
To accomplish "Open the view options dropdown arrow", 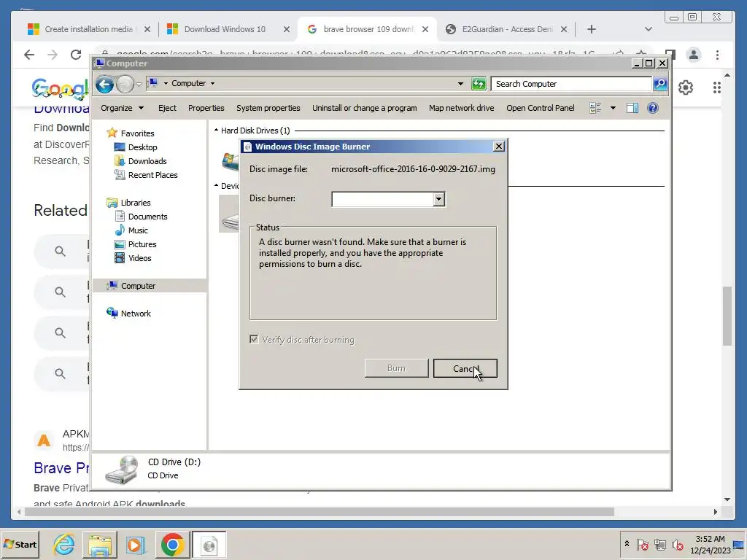I will 613,108.
